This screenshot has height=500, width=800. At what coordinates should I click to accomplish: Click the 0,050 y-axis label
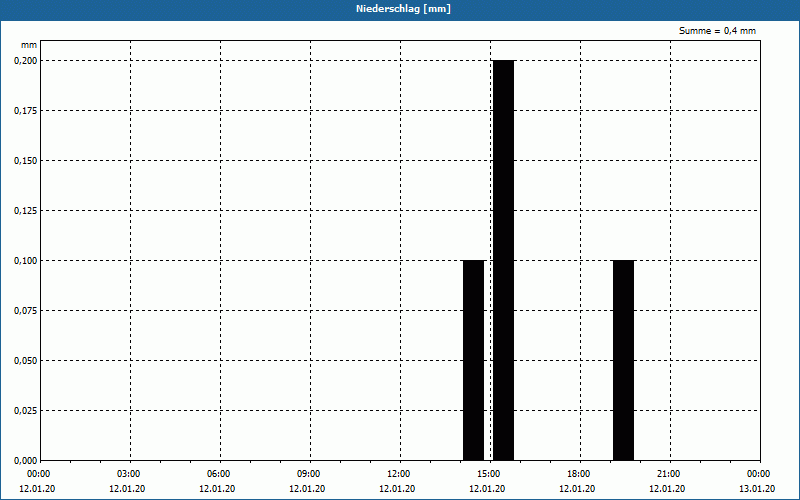(26, 361)
